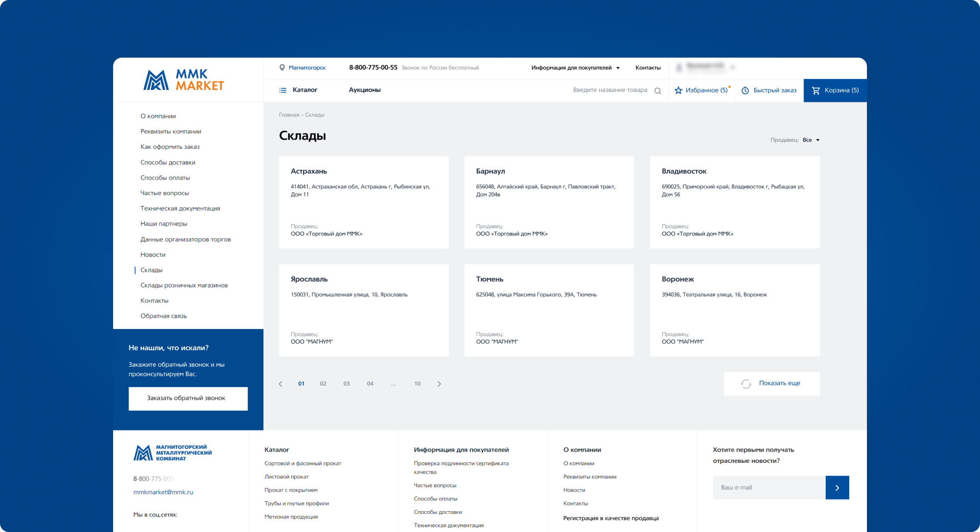The height and width of the screenshot is (532, 980).
Task: Submit email with the arrow button
Action: [x=837, y=488]
